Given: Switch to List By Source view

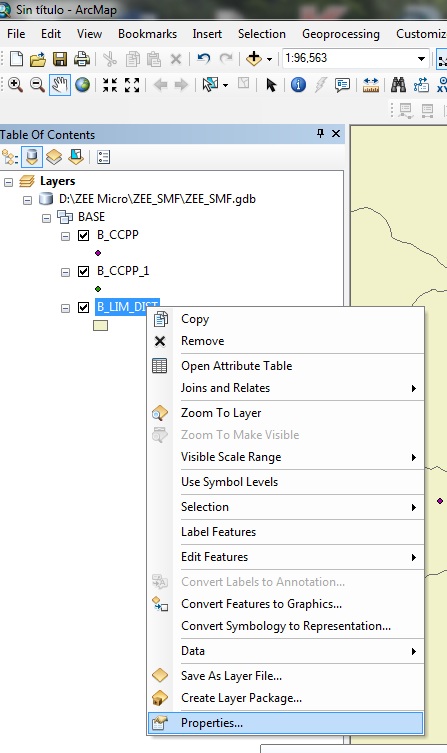Looking at the screenshot, I should point(32,157).
